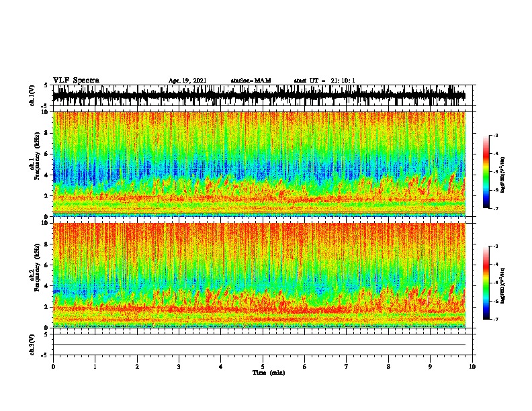Click the ch.2 color bar scale
This screenshot has width=532, height=411.
(x=486, y=283)
